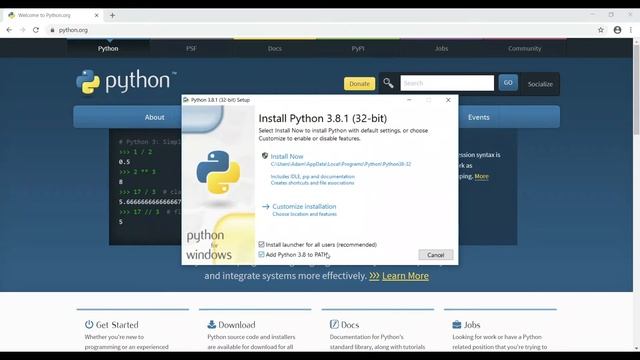This screenshot has height=360, width=640.
Task: Open the Docs heading at page bottom
Action: point(350,325)
